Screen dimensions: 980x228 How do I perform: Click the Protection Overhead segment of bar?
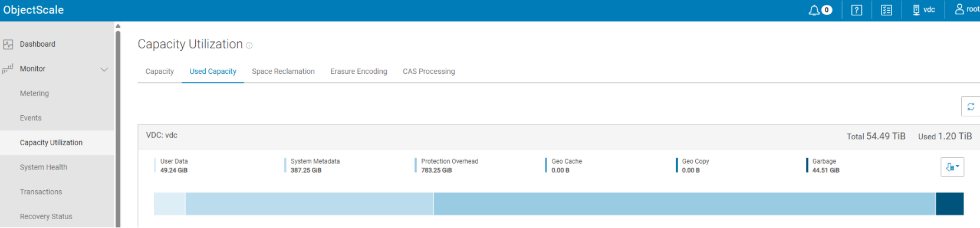685,204
